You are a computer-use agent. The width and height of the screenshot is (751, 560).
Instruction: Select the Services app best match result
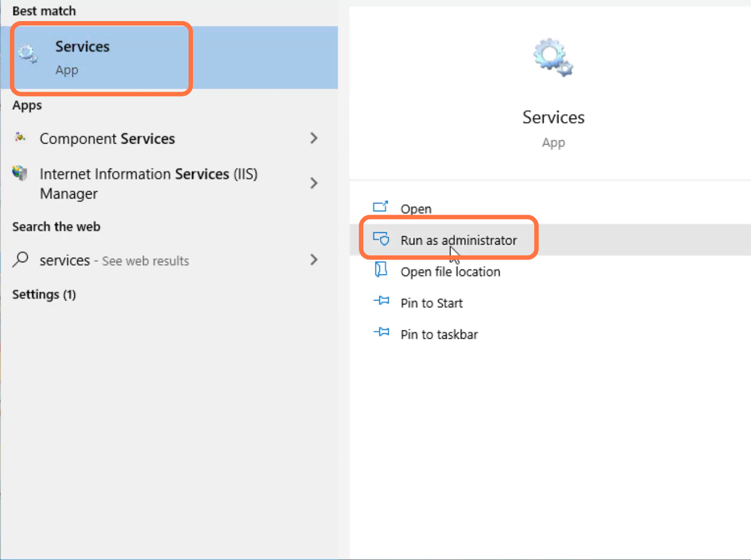point(169,58)
